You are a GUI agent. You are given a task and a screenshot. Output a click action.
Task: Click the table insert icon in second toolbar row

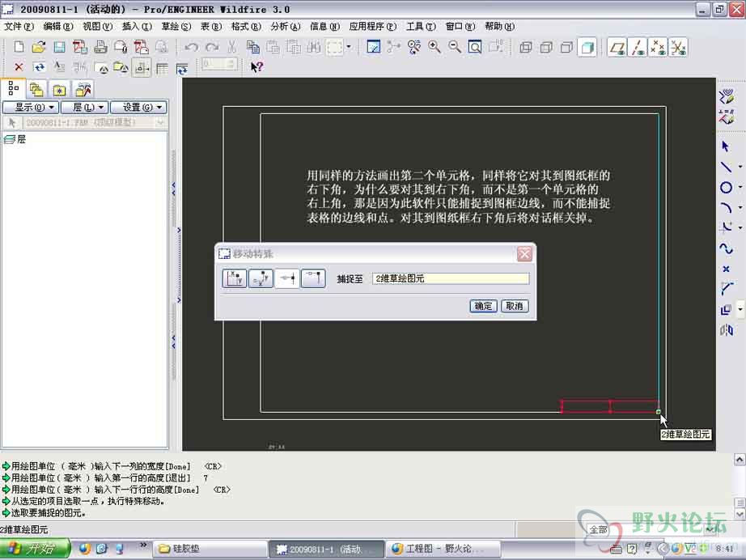pyautogui.click(x=162, y=69)
